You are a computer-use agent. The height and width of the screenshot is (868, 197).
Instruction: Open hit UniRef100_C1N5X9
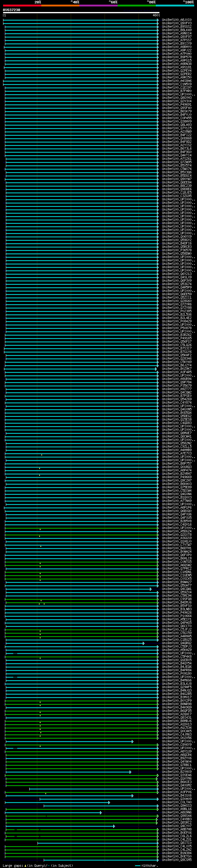pos(177,84)
